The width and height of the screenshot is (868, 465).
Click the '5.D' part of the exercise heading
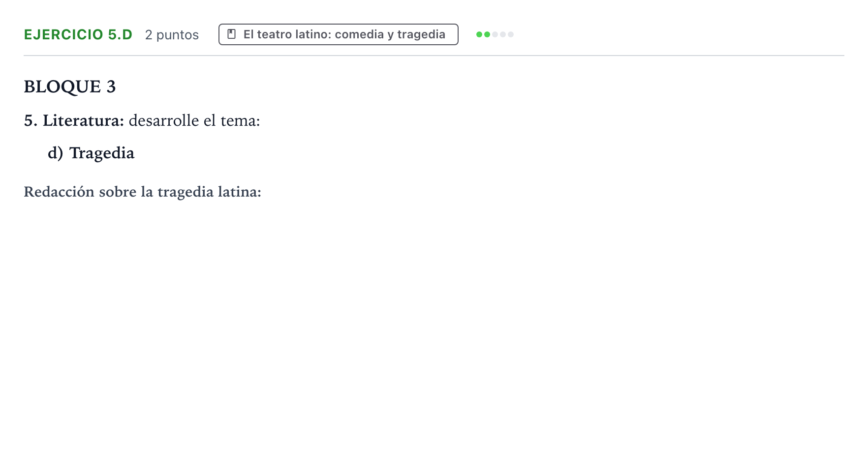pyautogui.click(x=120, y=34)
